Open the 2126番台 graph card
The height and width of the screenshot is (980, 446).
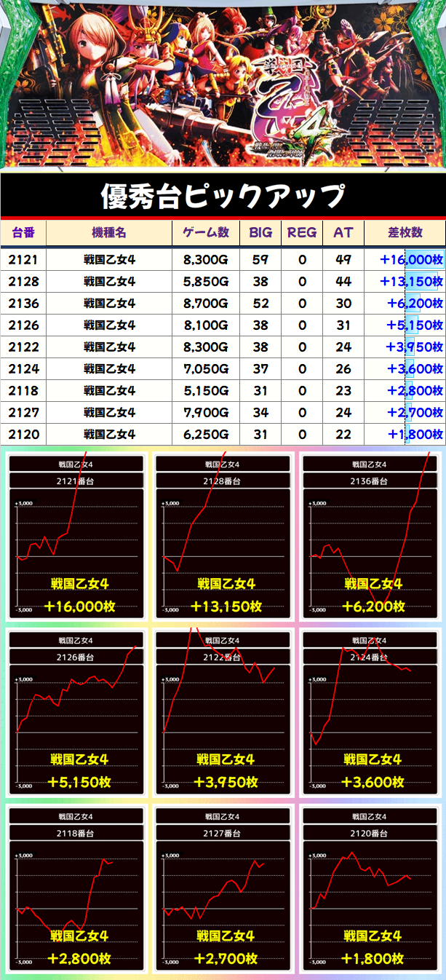click(76, 712)
